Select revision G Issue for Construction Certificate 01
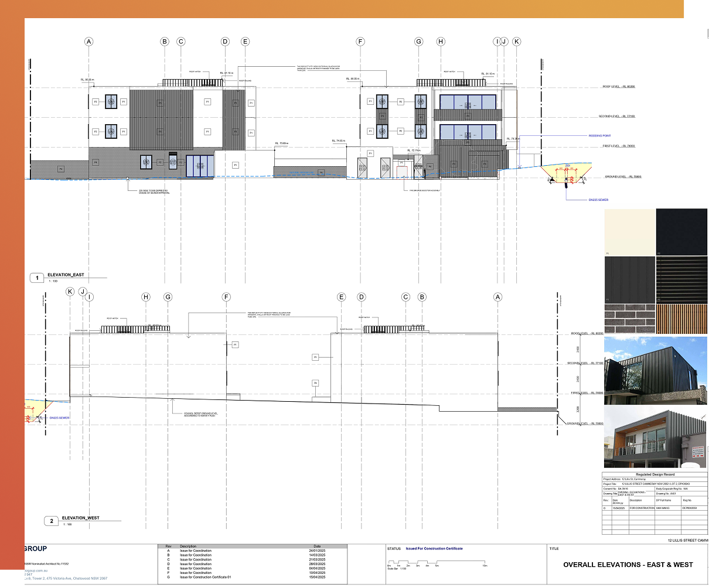This screenshot has width=709, height=588. [206, 577]
